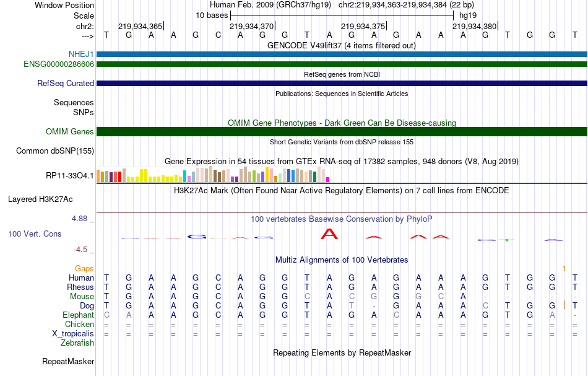Open OMIM Gene Phenotypes track title
The width and height of the screenshot is (588, 376).
point(342,123)
